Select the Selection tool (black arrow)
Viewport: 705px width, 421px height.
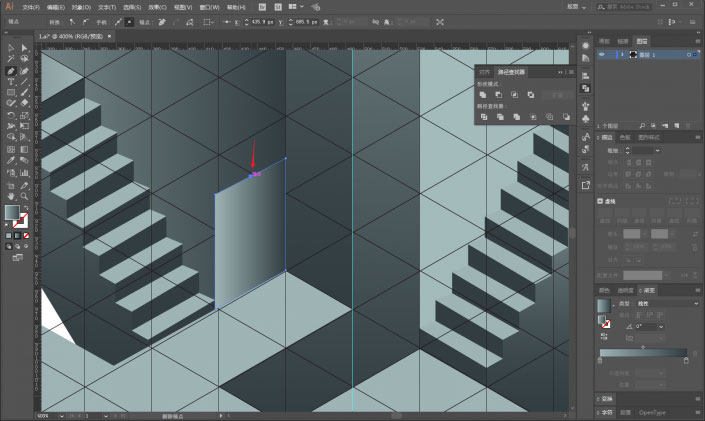(x=11, y=48)
